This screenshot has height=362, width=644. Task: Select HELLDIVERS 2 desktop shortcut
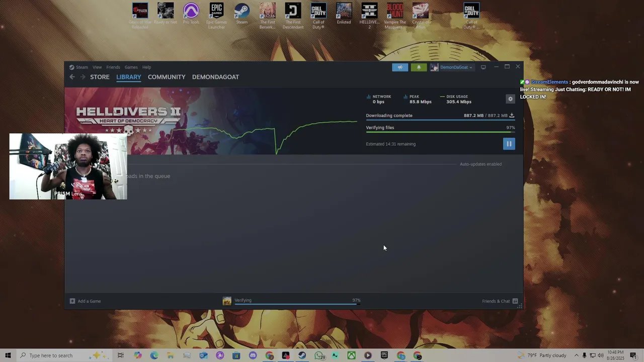tap(369, 16)
